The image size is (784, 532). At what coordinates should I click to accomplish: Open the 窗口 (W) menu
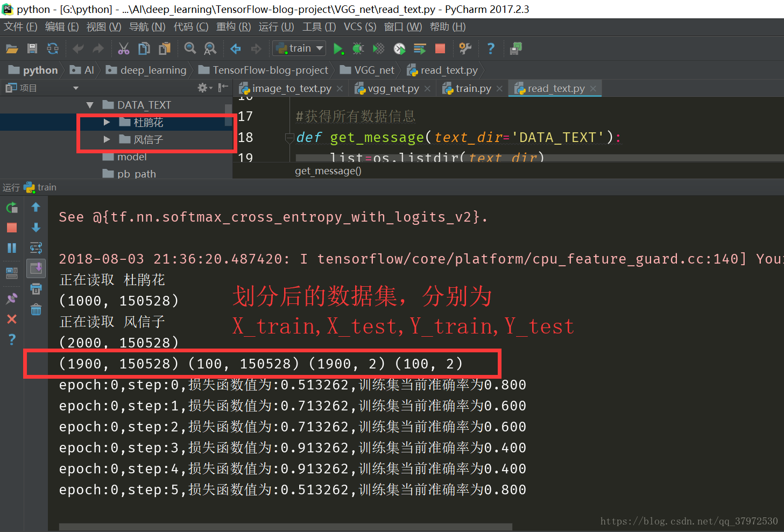point(403,27)
